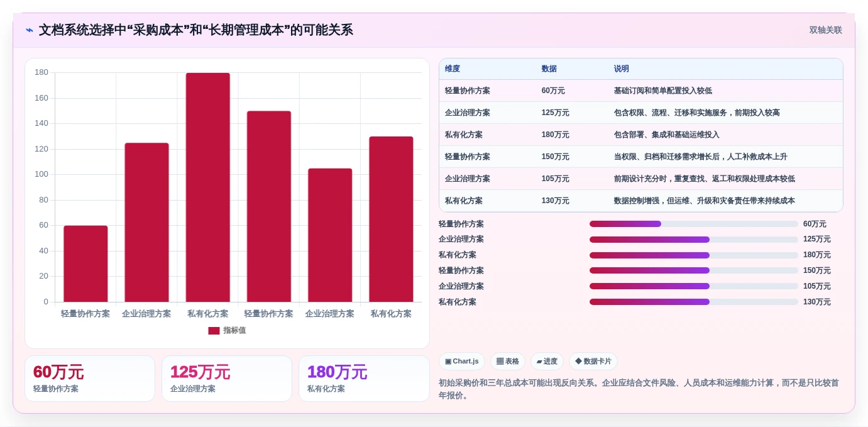Viewport: 868px width, 427px height.
Task: Click the progress bar labeled 60万元
Action: point(694,224)
